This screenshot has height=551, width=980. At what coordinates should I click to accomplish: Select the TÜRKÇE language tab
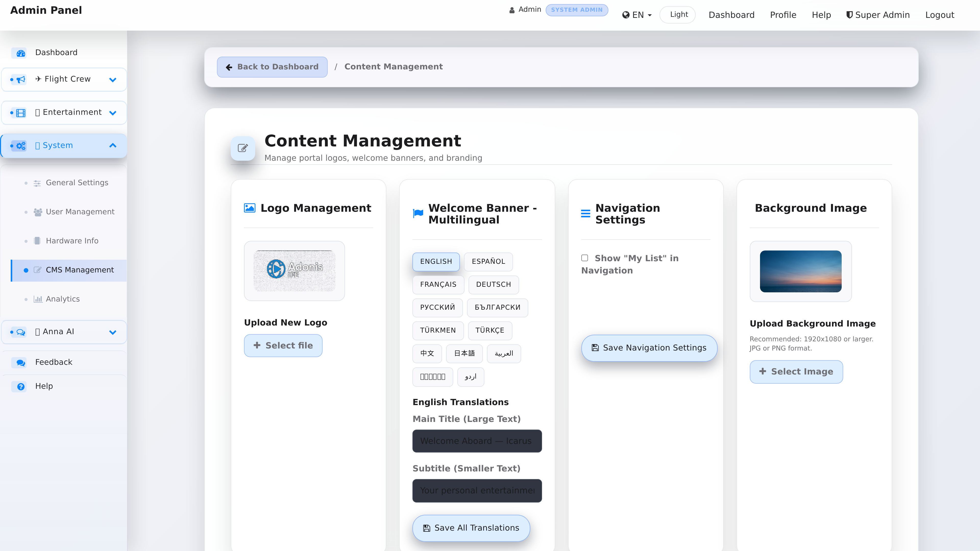click(x=490, y=330)
